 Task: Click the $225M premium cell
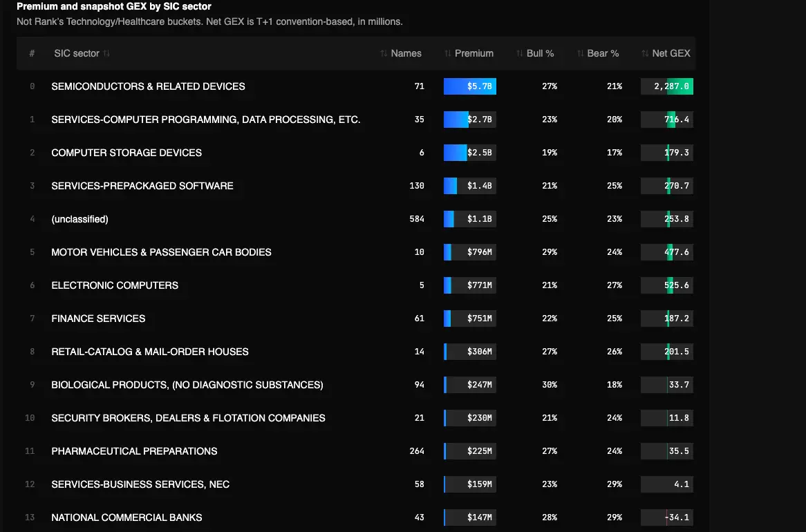[x=470, y=451]
